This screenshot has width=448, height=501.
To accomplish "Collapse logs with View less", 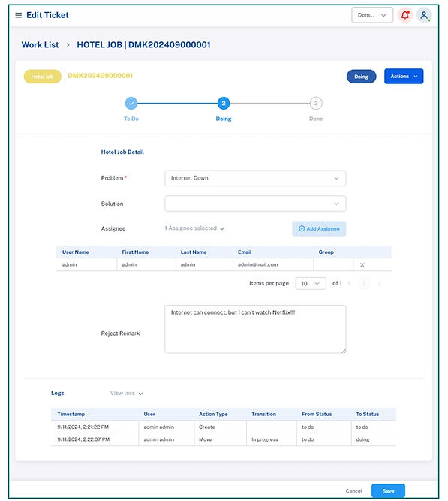I will pyautogui.click(x=127, y=394).
